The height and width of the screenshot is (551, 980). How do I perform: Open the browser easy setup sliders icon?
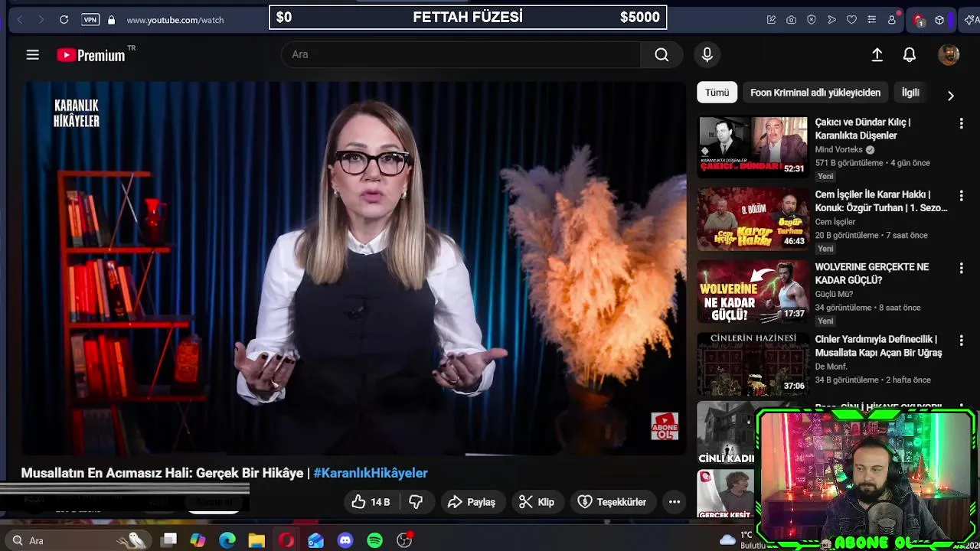click(871, 20)
